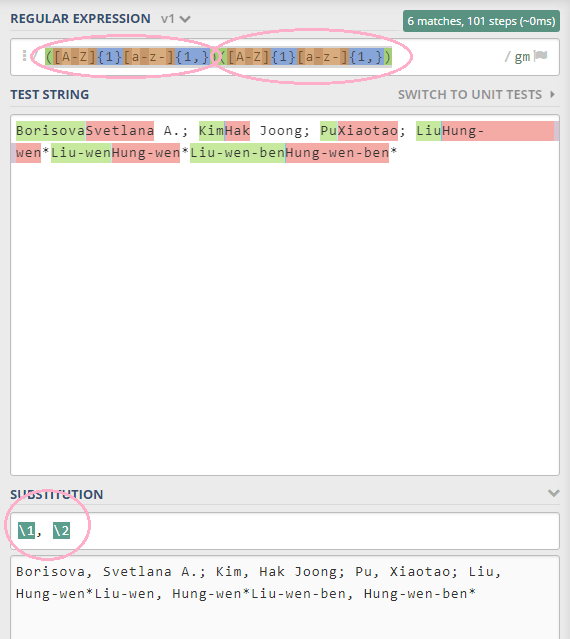Click the drag handle dots beside the regex

point(24,55)
